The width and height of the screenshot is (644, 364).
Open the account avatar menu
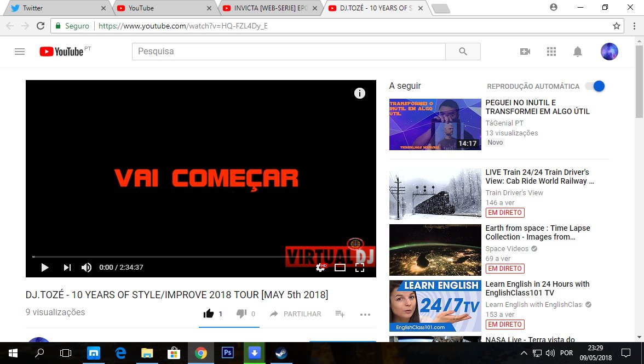609,52
